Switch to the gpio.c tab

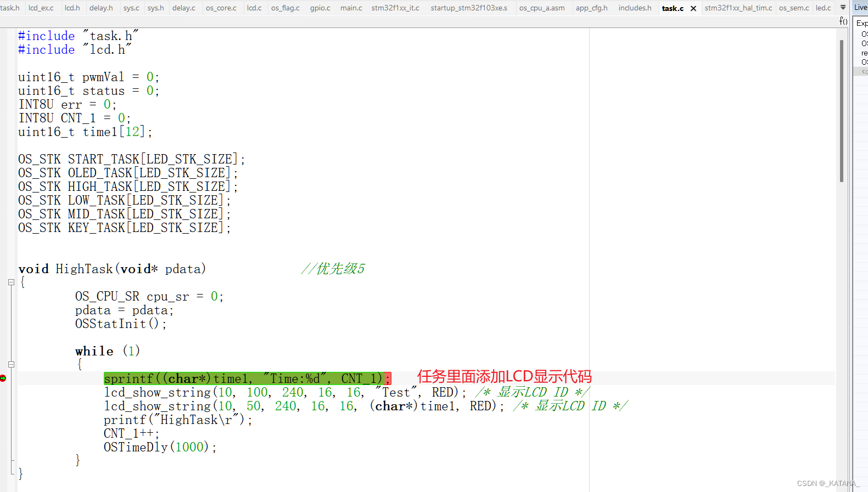click(320, 8)
